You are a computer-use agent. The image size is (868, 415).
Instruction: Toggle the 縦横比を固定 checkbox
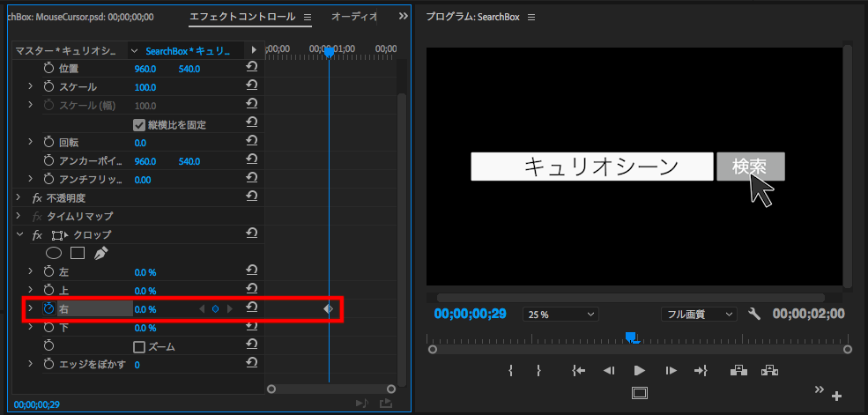[139, 124]
